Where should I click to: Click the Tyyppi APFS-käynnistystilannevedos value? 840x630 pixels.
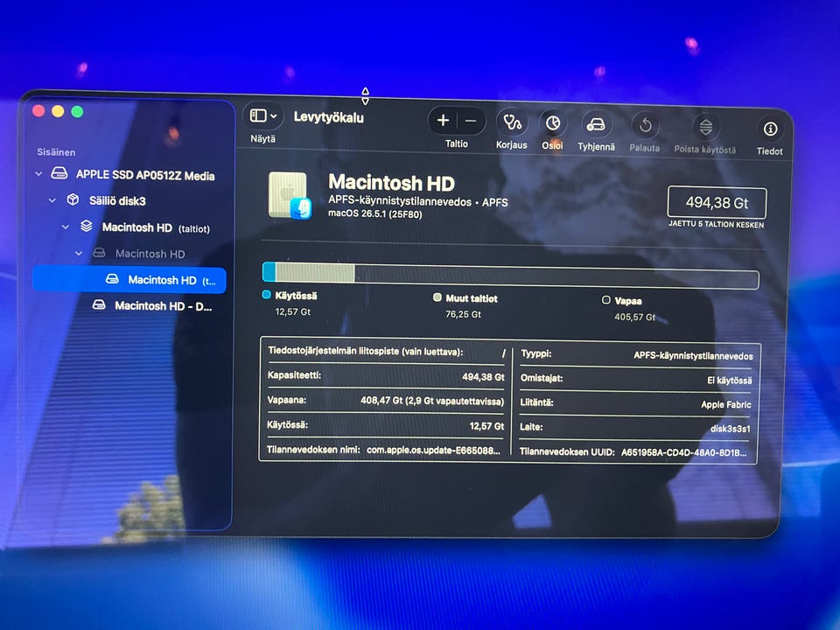pyautogui.click(x=693, y=356)
